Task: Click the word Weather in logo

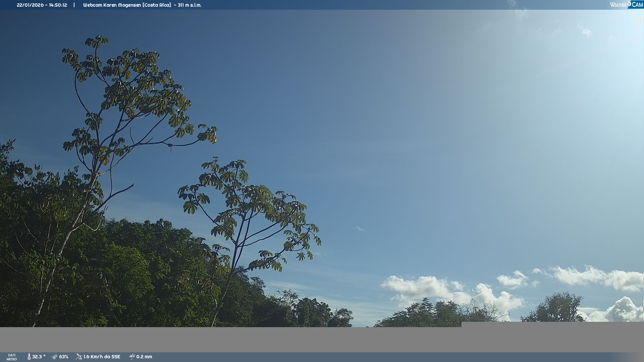Action: tap(618, 5)
